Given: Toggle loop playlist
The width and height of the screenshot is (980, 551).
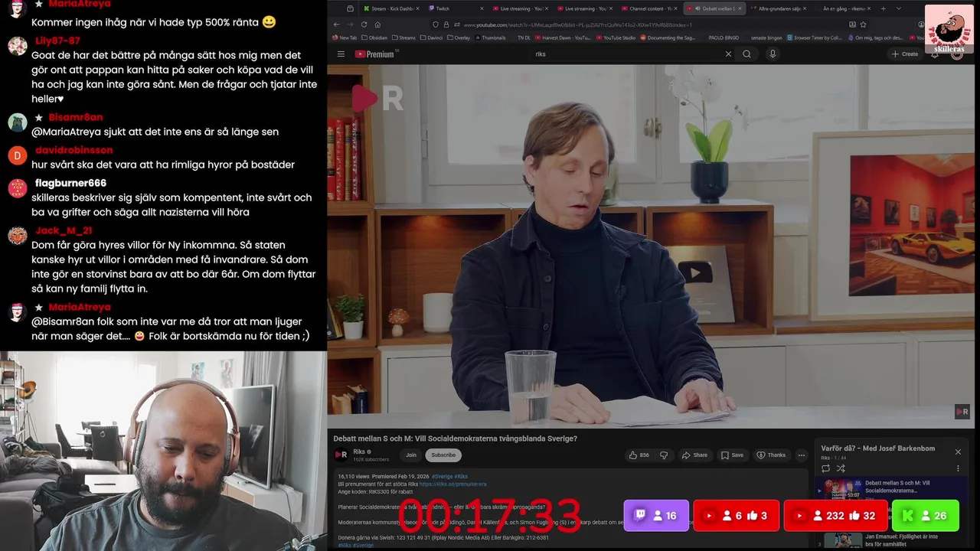Looking at the screenshot, I should [825, 468].
